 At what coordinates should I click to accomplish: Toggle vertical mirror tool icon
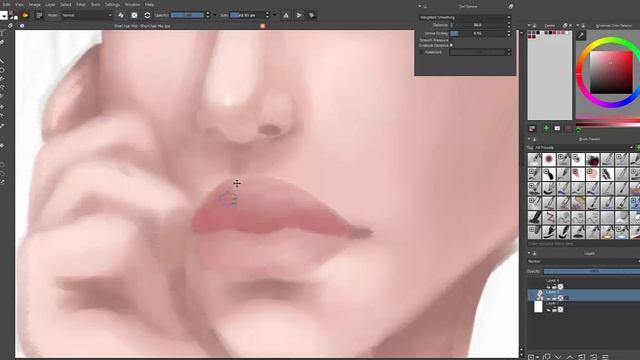point(299,16)
